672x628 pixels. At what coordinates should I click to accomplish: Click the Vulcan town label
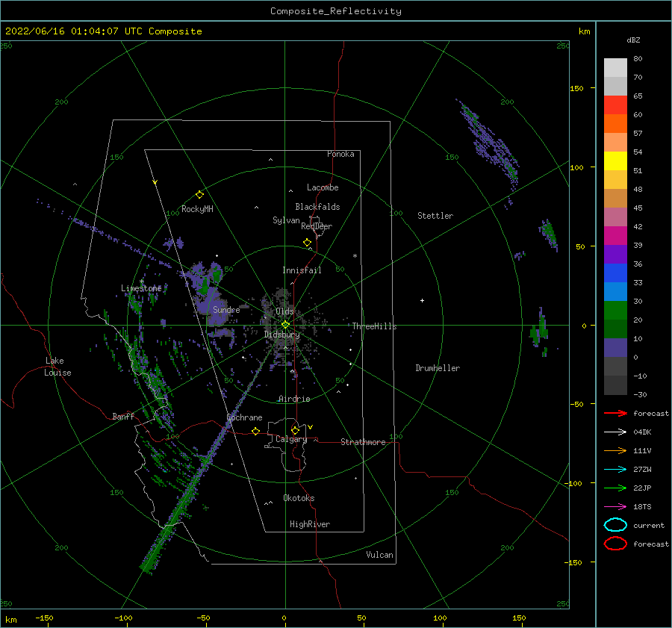click(x=380, y=555)
